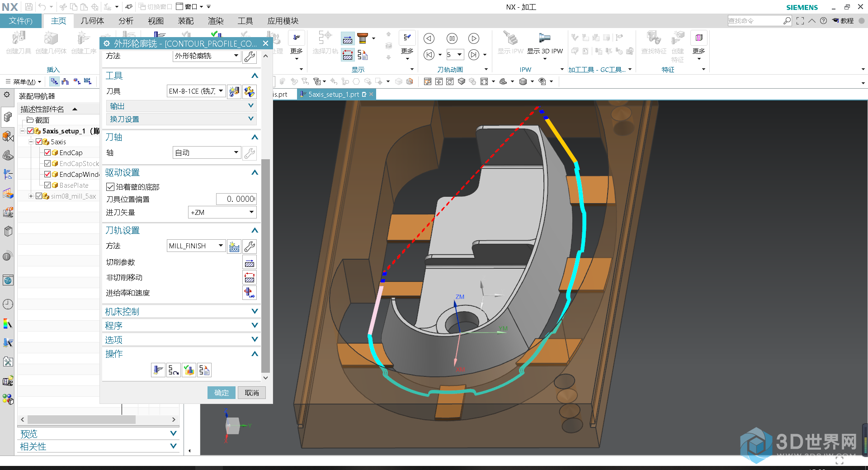Screen dimensions: 868x470
Task: Switch to the 应用模块 ribbon tab
Action: (x=283, y=21)
